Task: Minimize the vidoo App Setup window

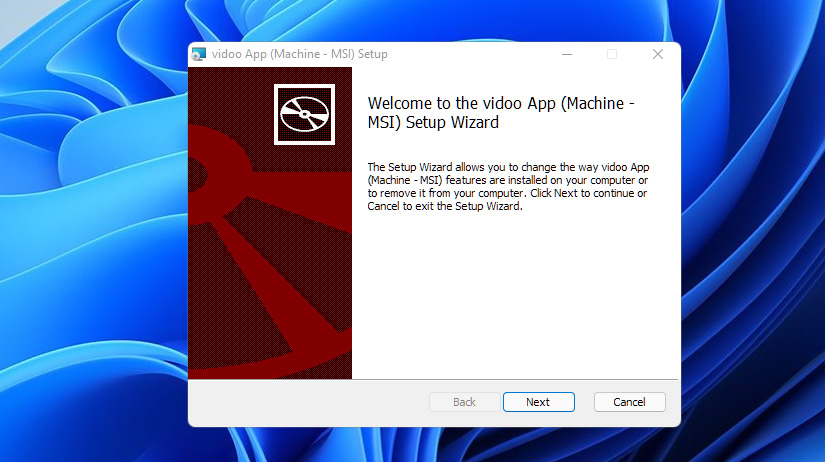Action: 567,54
